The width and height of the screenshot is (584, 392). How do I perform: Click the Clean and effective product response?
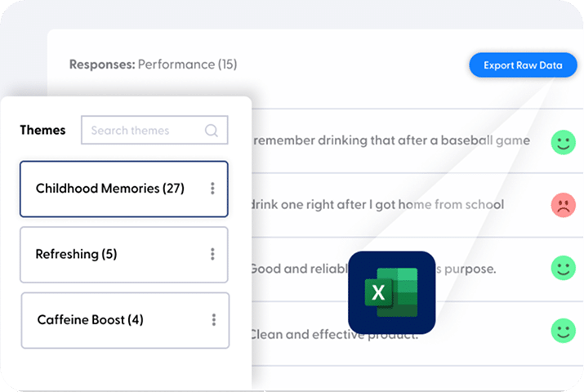334,334
